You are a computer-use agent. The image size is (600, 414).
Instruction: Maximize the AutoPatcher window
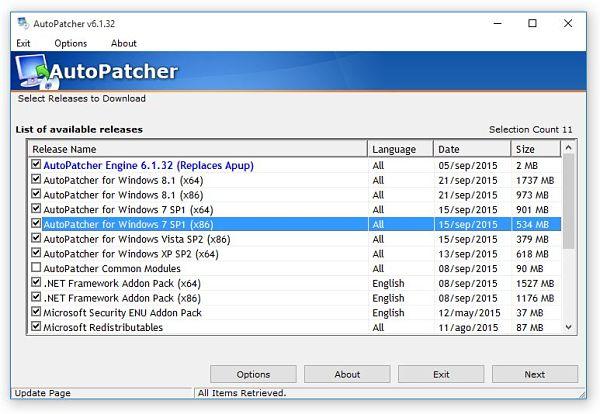532,23
